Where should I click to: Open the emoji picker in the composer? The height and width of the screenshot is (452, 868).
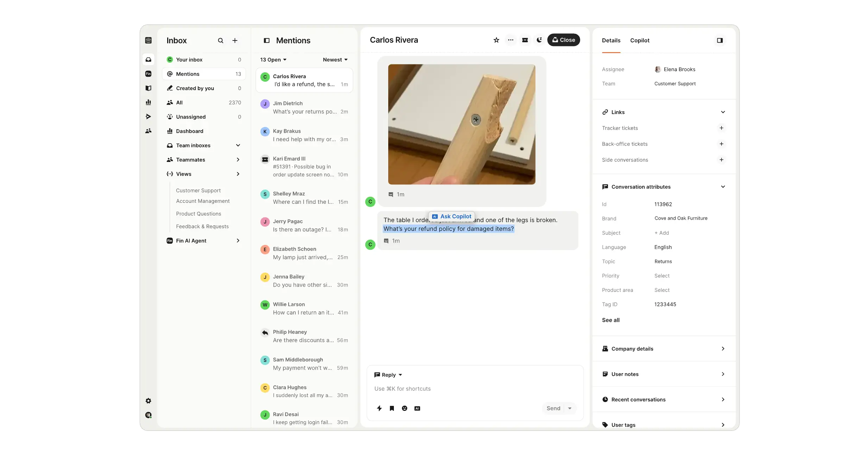pos(404,408)
